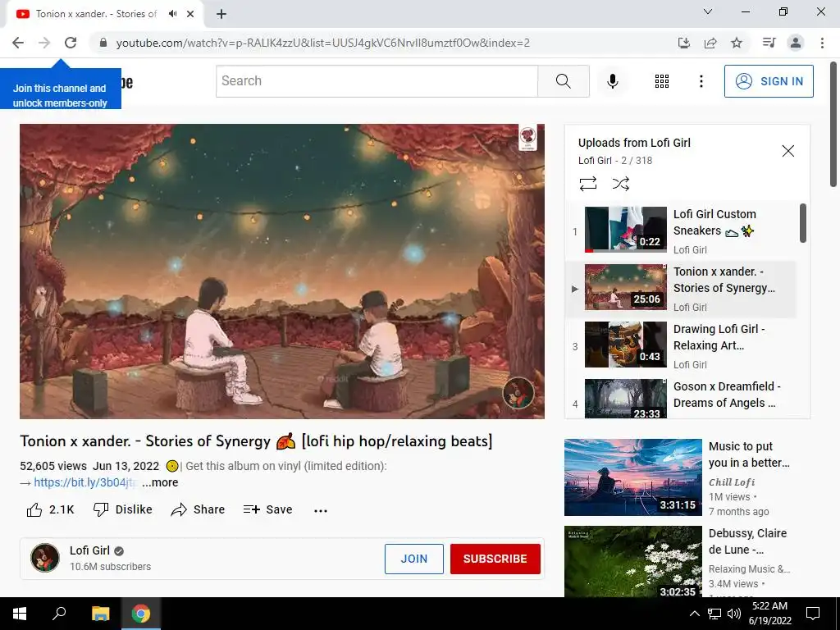Image resolution: width=840 pixels, height=630 pixels.
Task: Click the playlist panel scrollbar
Action: (x=802, y=223)
